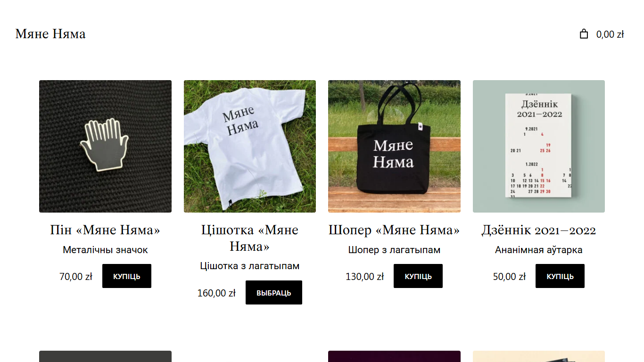Click the Цішотка «Мяне Няма» title

click(x=250, y=238)
